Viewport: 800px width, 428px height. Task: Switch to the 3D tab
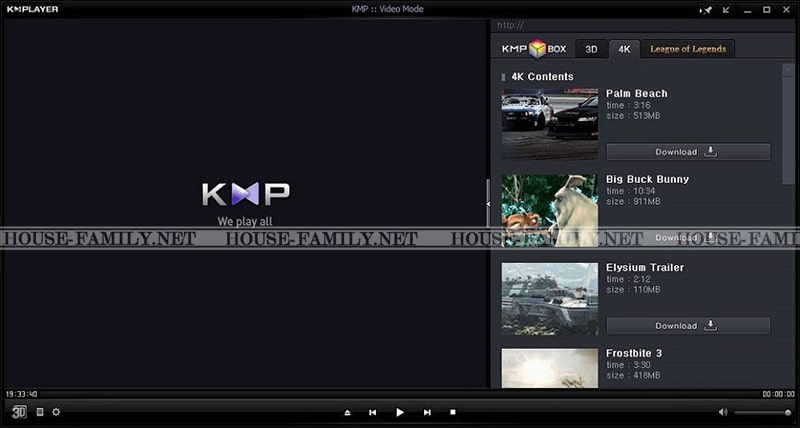(591, 49)
